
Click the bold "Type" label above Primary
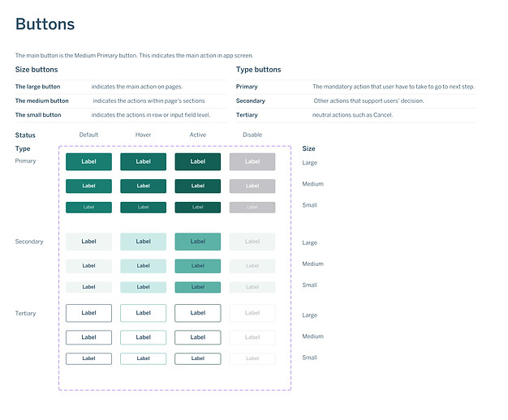(x=23, y=149)
